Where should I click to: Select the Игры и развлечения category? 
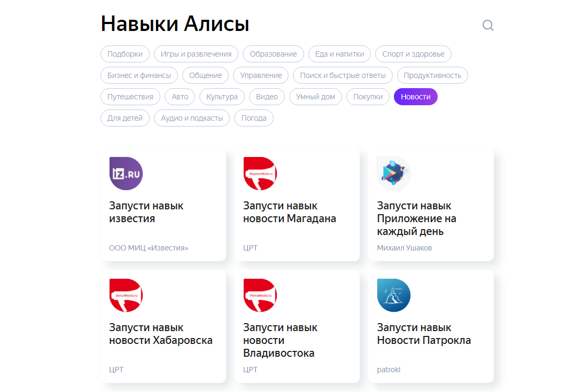point(196,54)
